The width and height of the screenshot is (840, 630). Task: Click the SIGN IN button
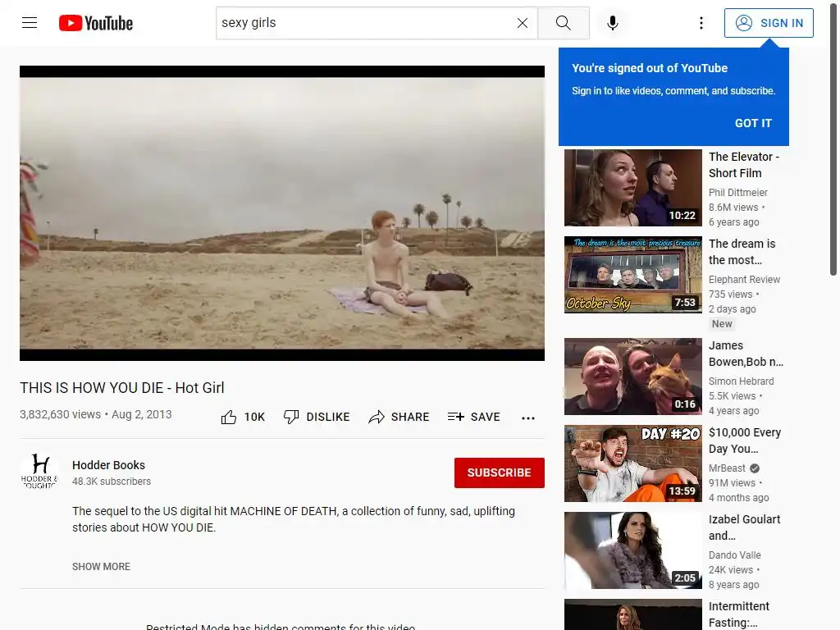[x=769, y=23]
